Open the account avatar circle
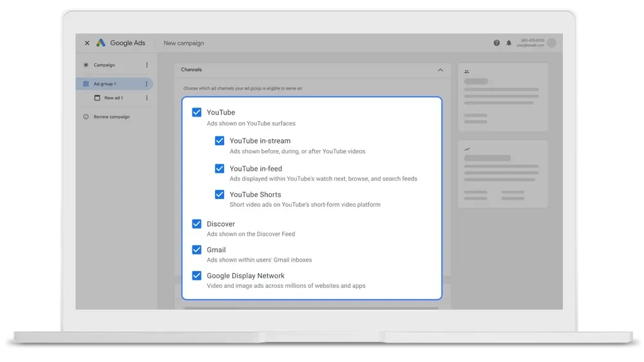Image resolution: width=644 pixels, height=362 pixels. point(552,43)
